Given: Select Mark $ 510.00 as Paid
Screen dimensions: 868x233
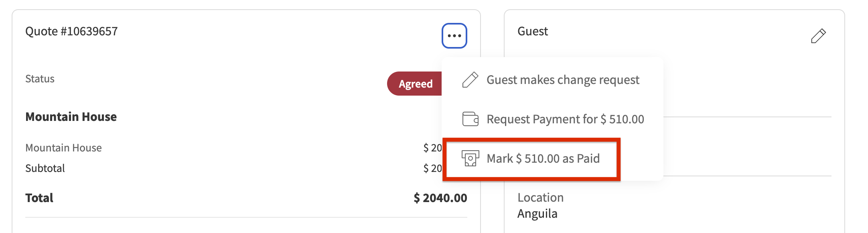Looking at the screenshot, I should tap(543, 159).
